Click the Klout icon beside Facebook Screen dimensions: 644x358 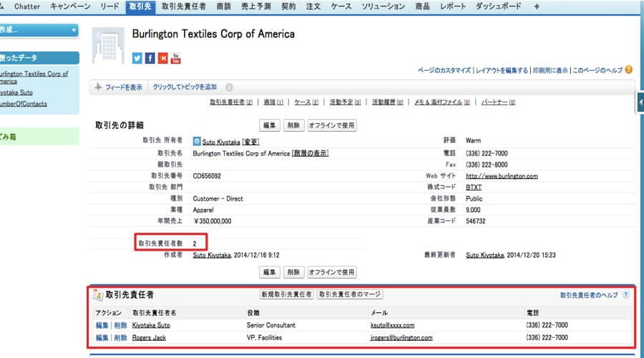tap(163, 58)
